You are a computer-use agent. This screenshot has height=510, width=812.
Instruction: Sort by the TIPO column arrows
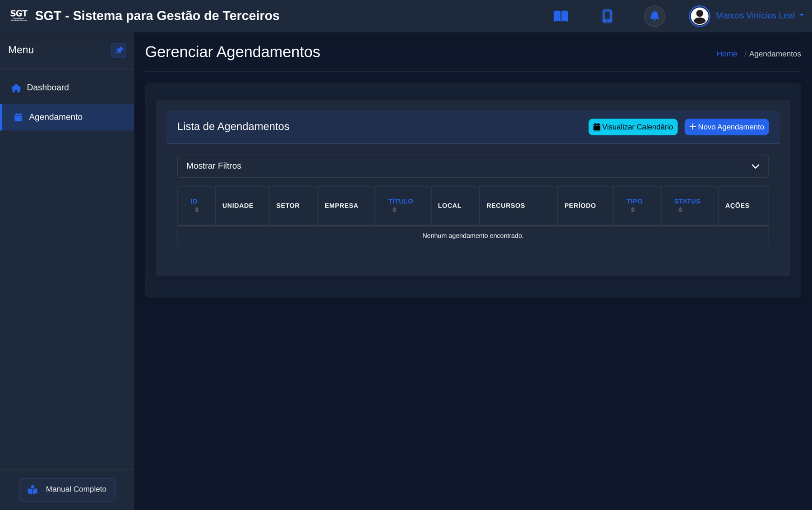click(632, 210)
